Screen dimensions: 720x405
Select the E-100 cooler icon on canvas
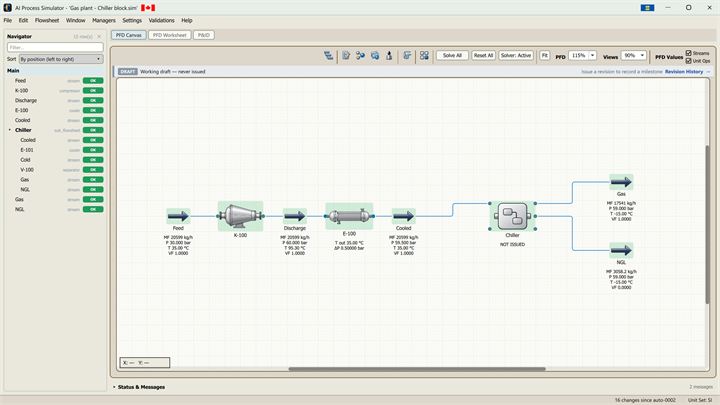click(x=349, y=216)
